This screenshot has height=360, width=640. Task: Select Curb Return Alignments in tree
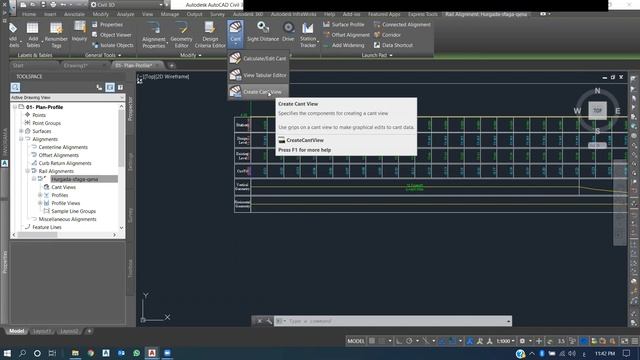coord(65,163)
